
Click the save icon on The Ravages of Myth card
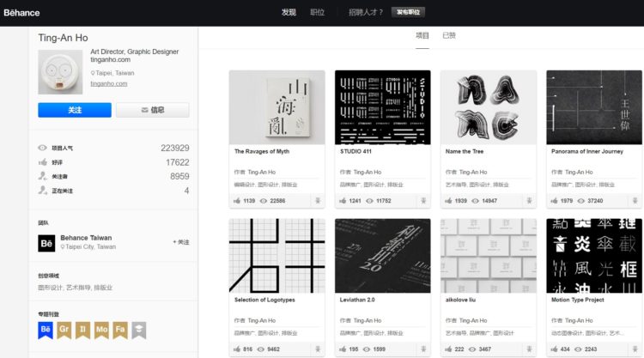318,201
